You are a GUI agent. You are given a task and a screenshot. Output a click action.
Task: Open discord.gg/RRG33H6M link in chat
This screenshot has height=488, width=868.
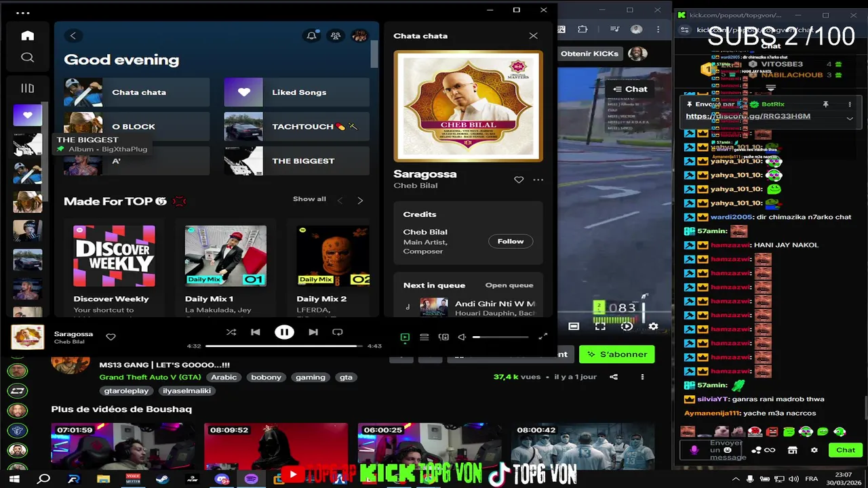coord(748,116)
